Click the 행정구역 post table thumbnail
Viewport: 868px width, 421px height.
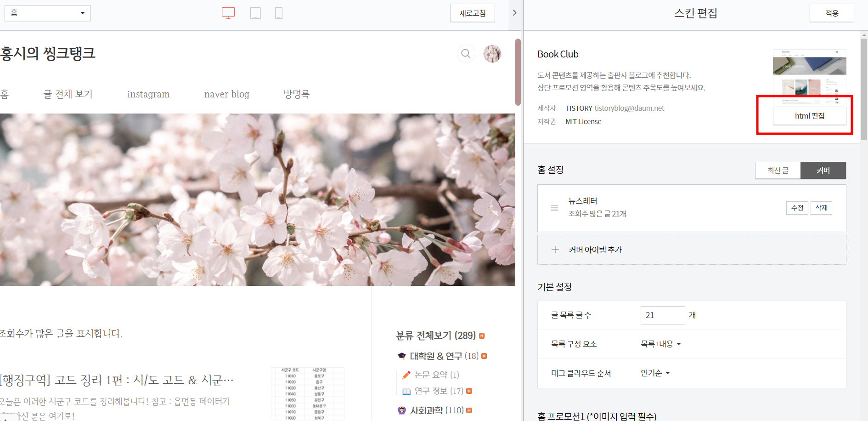(x=307, y=394)
